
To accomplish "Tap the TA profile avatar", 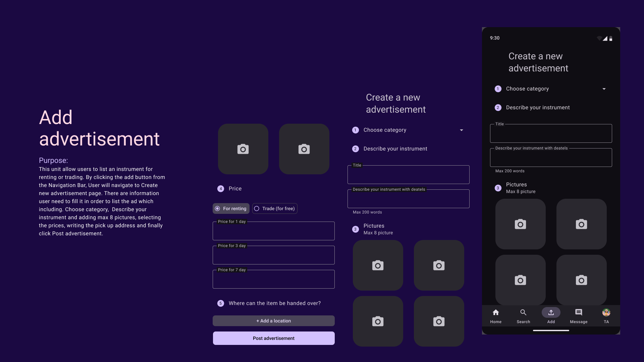I will pyautogui.click(x=606, y=313).
